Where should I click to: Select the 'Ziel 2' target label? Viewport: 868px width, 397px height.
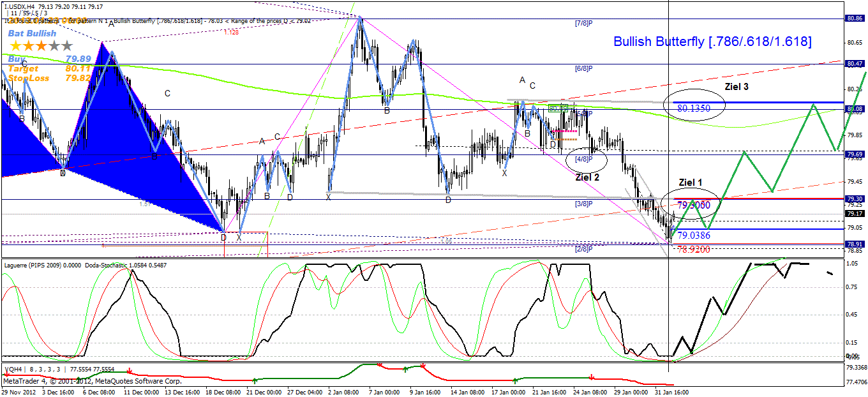(x=588, y=177)
